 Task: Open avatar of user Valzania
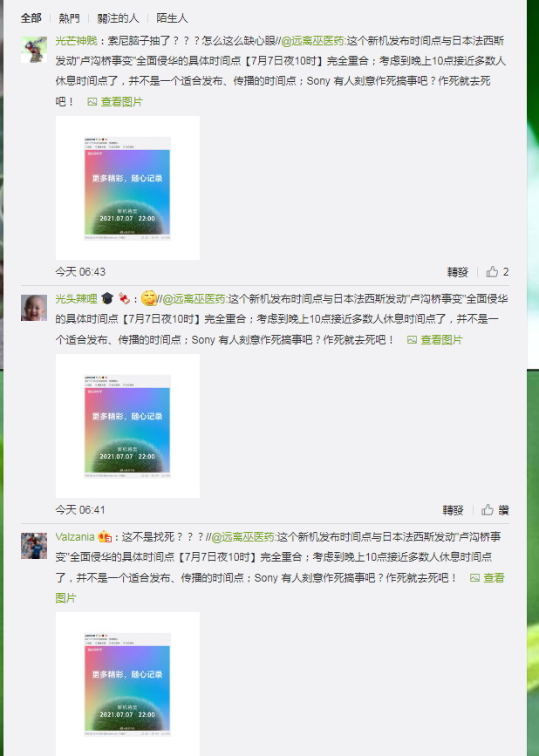pos(34,546)
